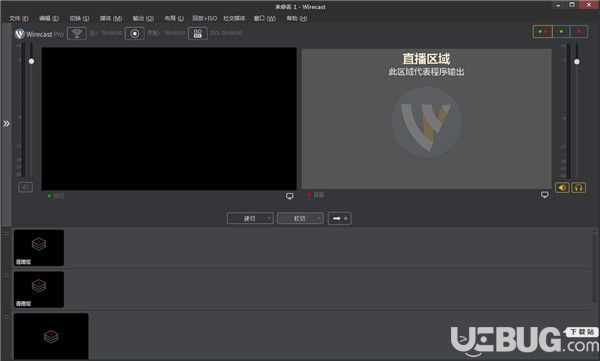Switch to the red-dot live-only layout
600x361 pixels.
(579, 31)
